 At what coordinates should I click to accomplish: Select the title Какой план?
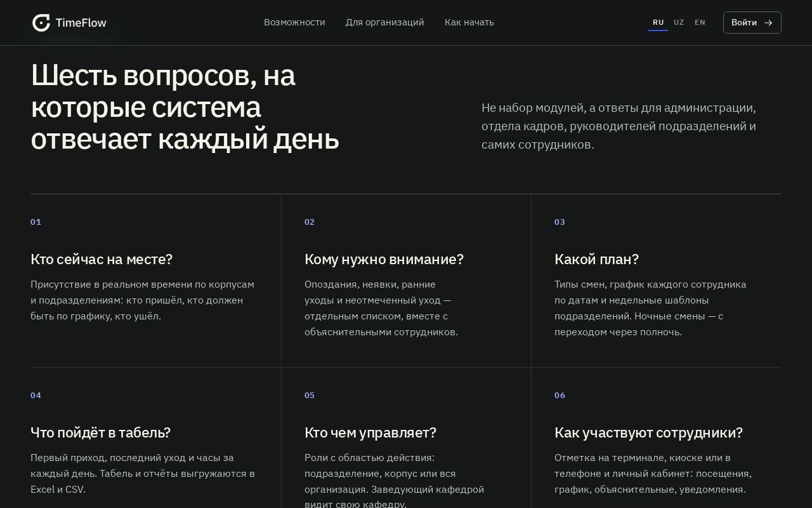click(596, 259)
